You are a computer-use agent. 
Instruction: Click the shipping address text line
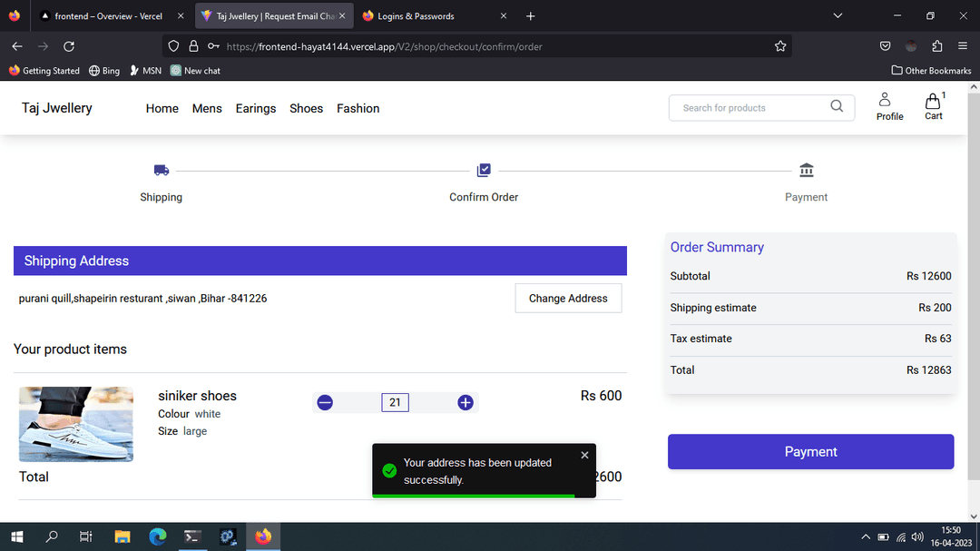[x=142, y=299]
